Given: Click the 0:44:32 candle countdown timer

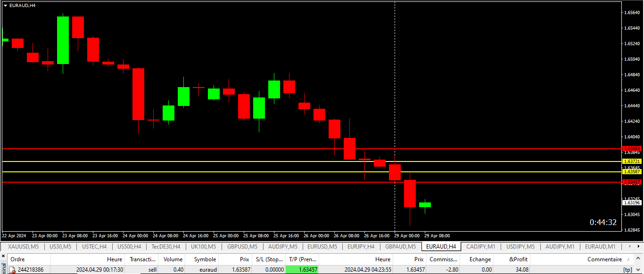Looking at the screenshot, I should pyautogui.click(x=603, y=222).
